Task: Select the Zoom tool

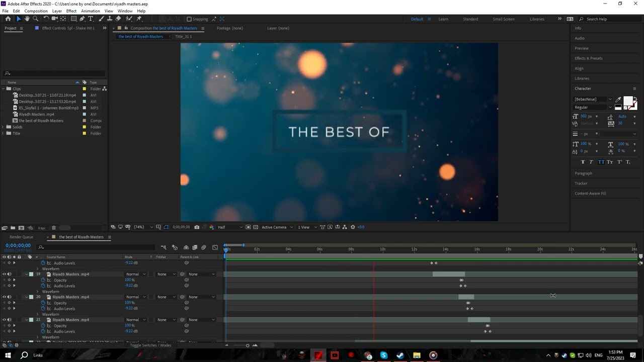Action: click(x=35, y=19)
